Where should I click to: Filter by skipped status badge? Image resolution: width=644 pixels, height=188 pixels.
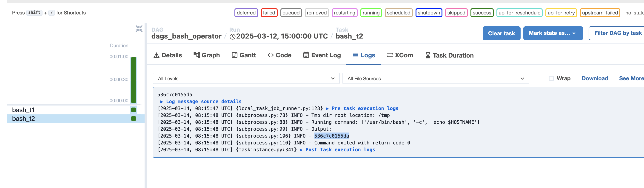456,13
